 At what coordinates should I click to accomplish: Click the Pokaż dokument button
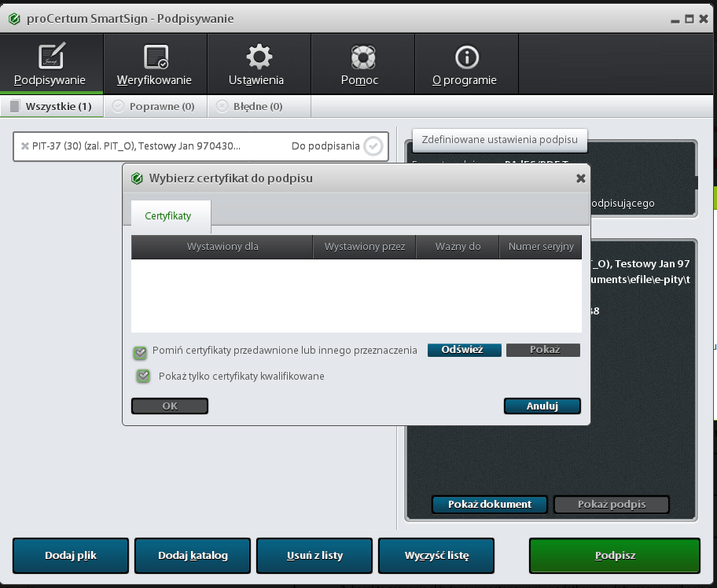point(489,505)
